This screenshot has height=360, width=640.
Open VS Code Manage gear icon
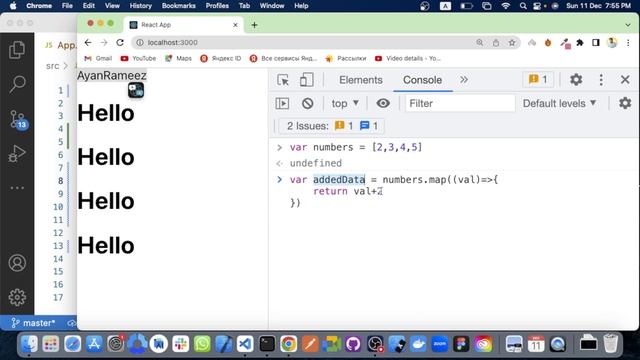coord(17,297)
